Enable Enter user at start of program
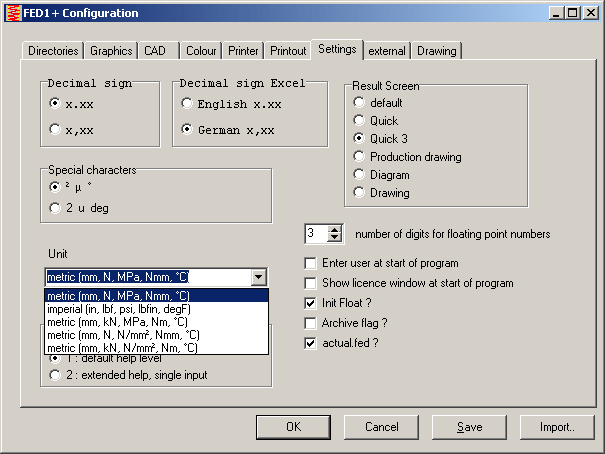 pyautogui.click(x=311, y=264)
